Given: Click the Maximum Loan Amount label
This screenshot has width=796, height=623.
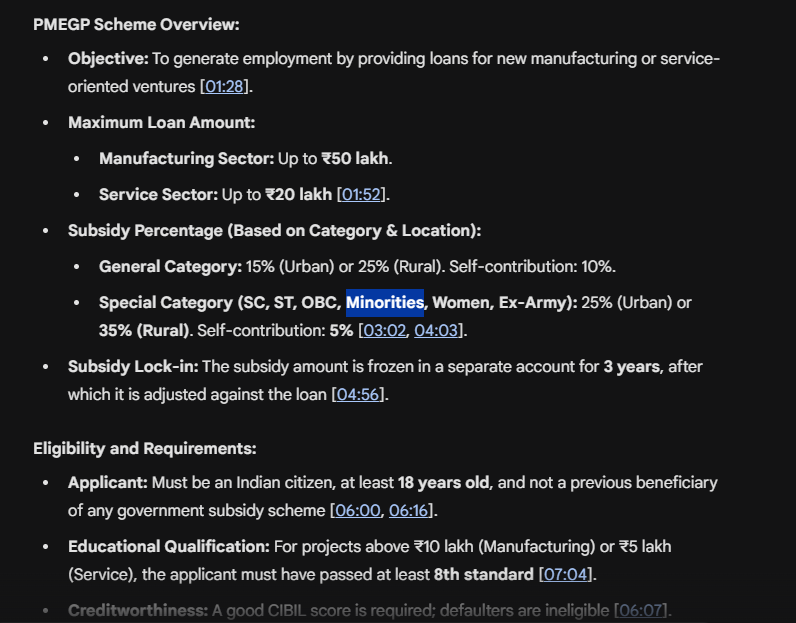Looking at the screenshot, I should [161, 122].
